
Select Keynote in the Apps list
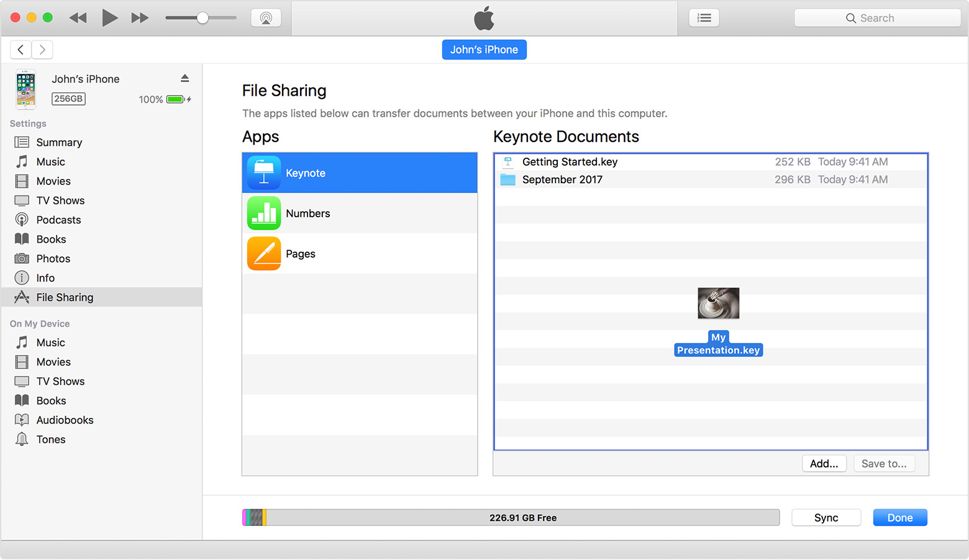[360, 173]
